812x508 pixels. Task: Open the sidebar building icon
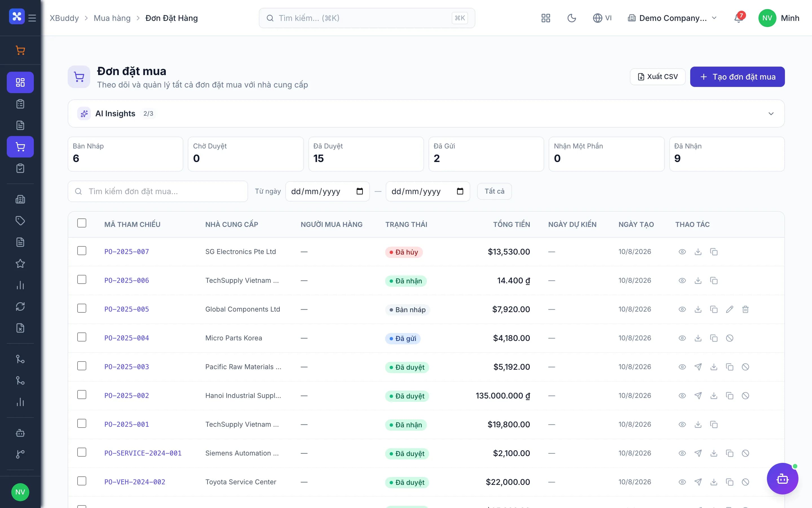click(20, 199)
